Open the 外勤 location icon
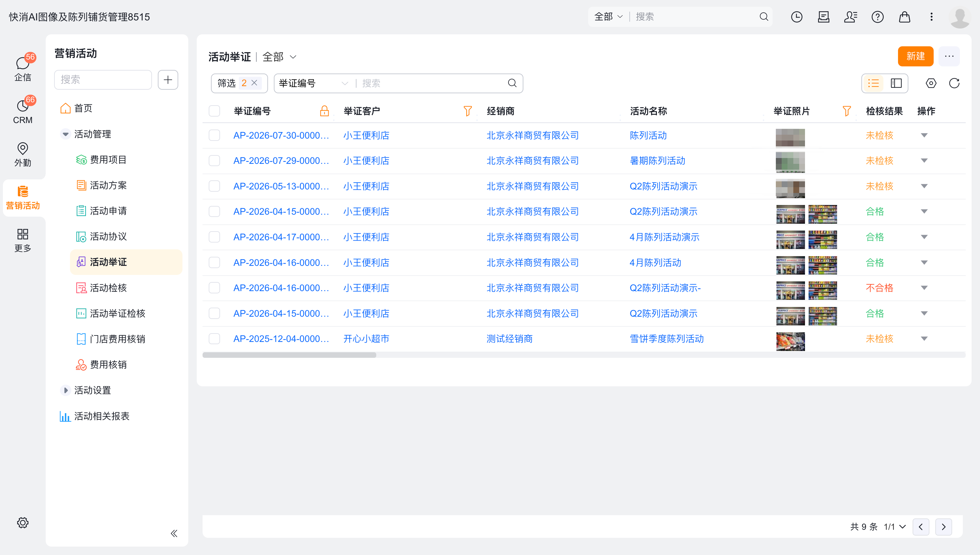980x555 pixels. pyautogui.click(x=22, y=149)
